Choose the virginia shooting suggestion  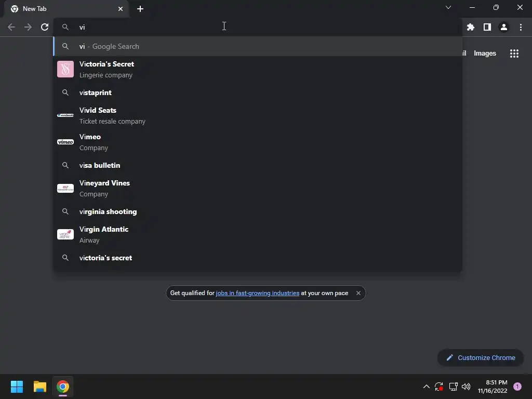point(258,212)
